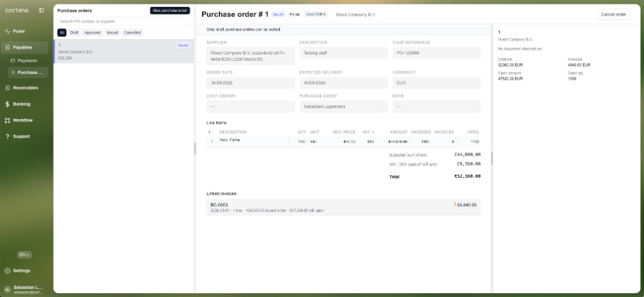
Task: Click the orange warning mark on invoice BC-0003
Action: (x=455, y=205)
